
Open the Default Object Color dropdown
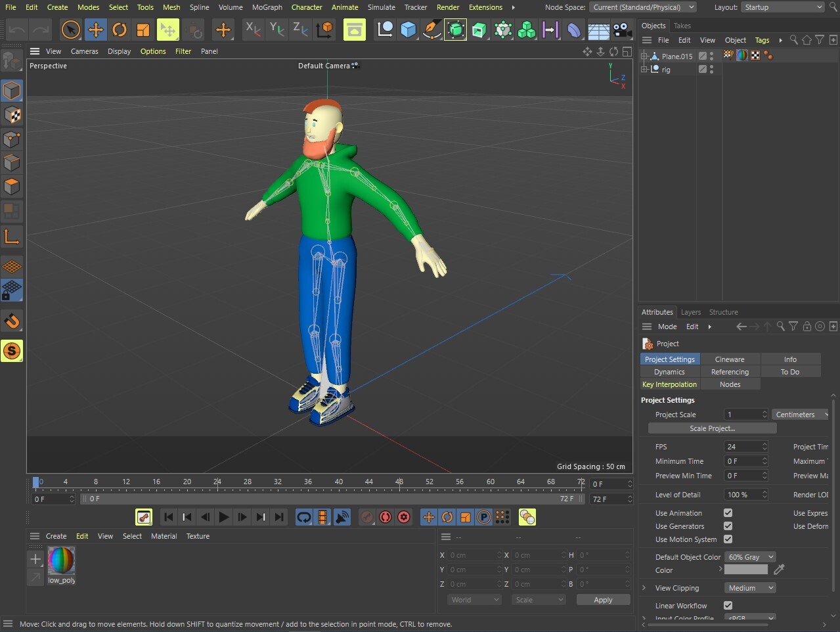(x=750, y=557)
